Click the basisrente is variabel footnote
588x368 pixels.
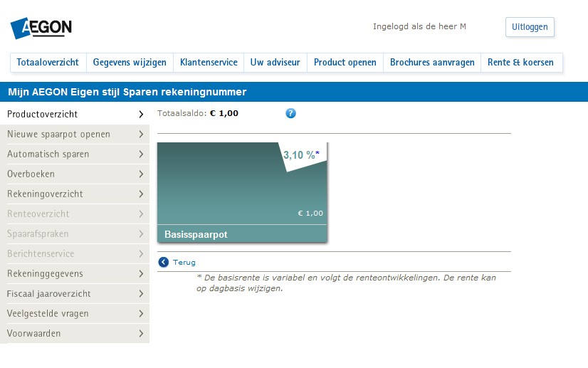346,283
